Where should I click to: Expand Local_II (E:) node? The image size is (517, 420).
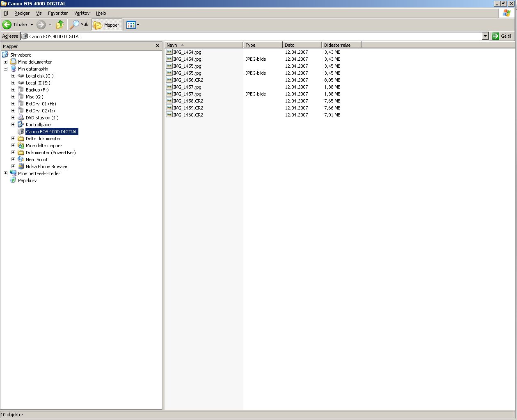coord(13,82)
